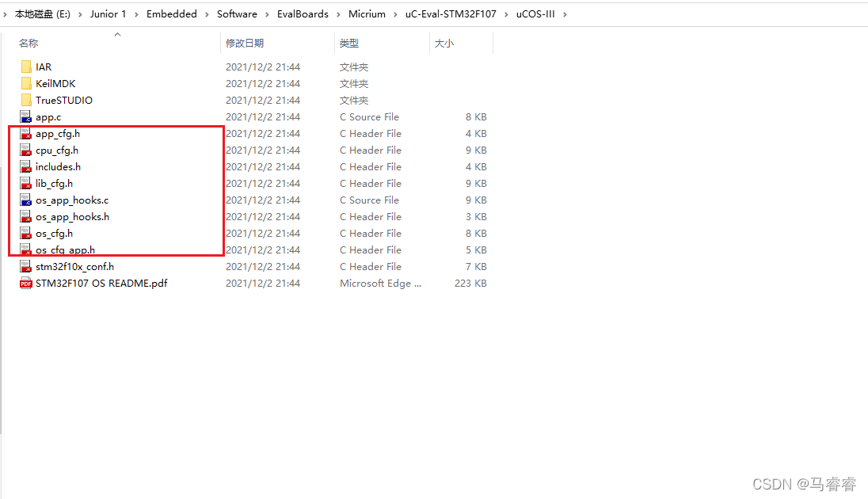Select the STM32F107 OS README.pdf file name
Viewport: 868px width, 499px height.
point(101,283)
